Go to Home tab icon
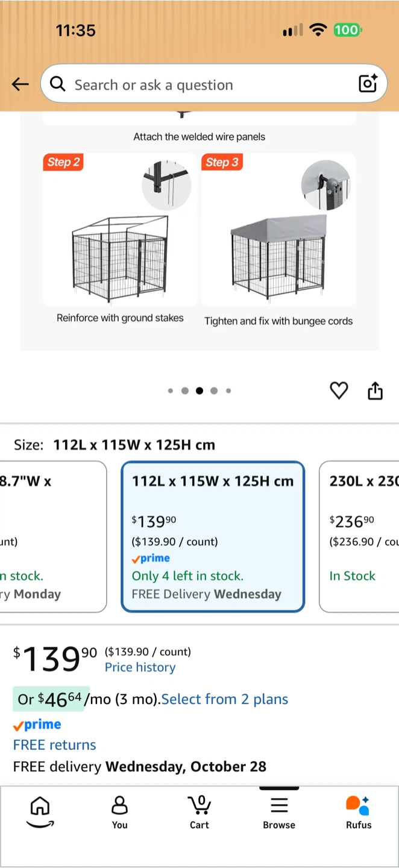Image resolution: width=399 pixels, height=868 pixels. 40,812
